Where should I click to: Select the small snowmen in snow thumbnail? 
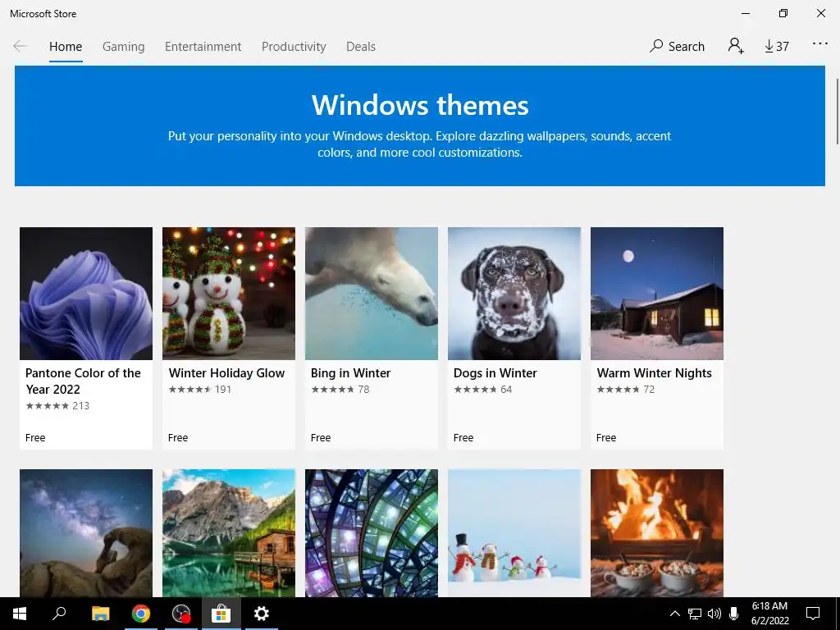(x=514, y=533)
